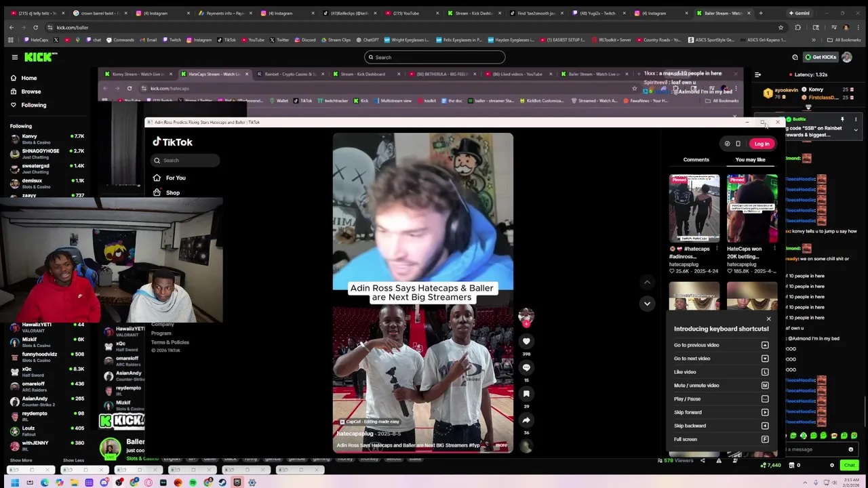
Task: Switch to crown barrel twist tab
Action: (98, 13)
